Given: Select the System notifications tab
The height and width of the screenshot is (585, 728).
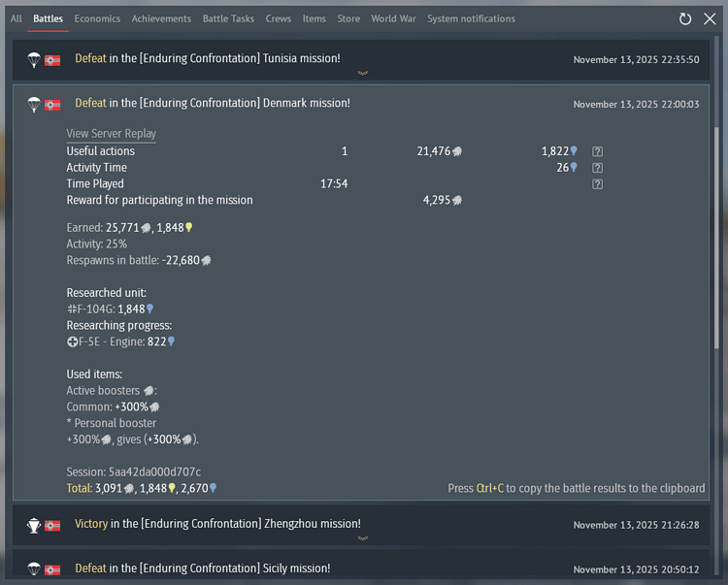Looking at the screenshot, I should pos(471,18).
